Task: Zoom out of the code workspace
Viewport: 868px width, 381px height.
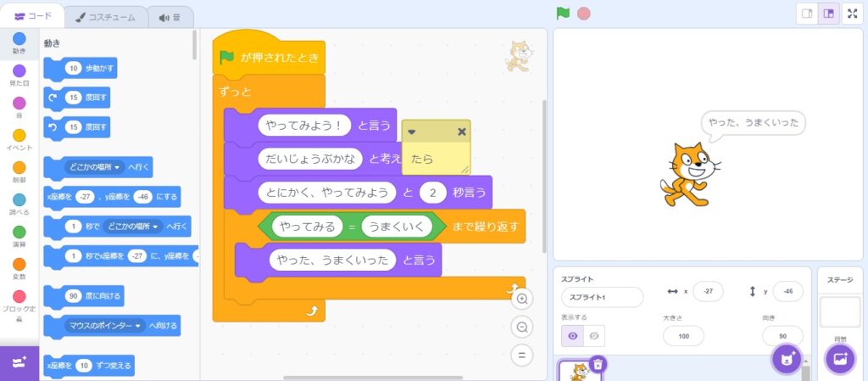Action: [x=522, y=327]
